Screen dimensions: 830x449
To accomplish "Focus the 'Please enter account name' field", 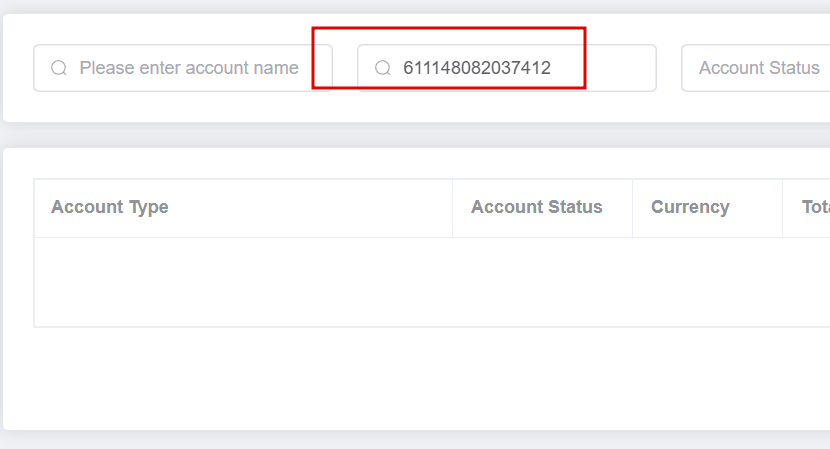I will [183, 68].
